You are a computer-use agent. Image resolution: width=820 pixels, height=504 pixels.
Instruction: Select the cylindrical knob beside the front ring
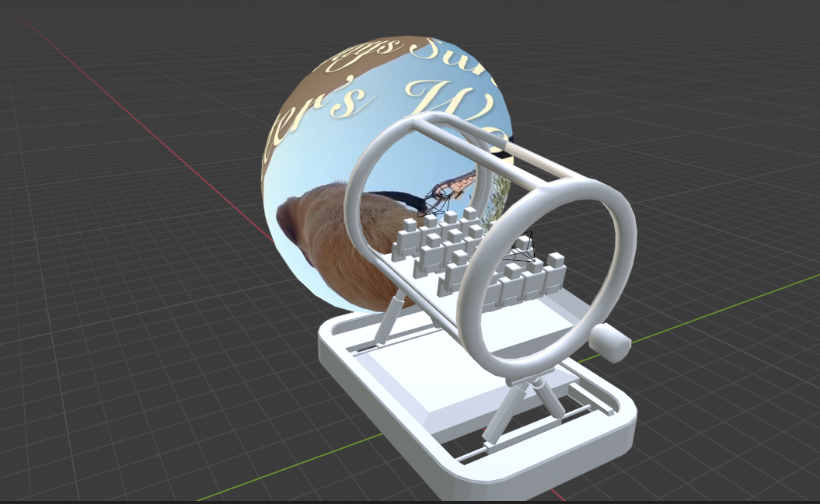[x=610, y=342]
